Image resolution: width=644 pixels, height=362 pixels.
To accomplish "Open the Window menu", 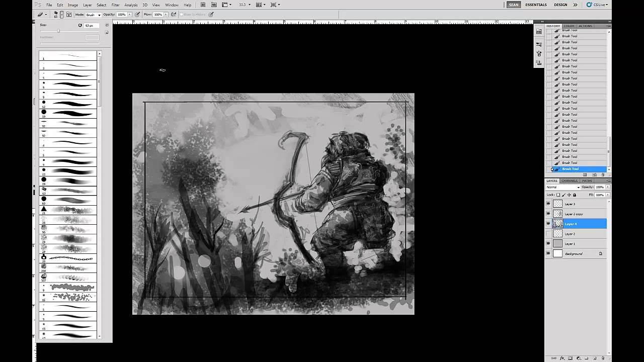I will pyautogui.click(x=172, y=5).
